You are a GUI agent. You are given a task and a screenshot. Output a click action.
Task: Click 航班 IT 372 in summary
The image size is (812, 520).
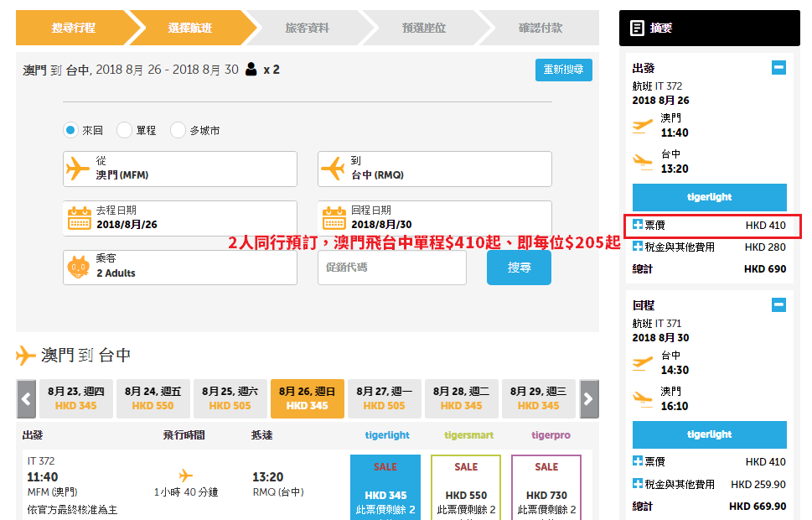(657, 86)
